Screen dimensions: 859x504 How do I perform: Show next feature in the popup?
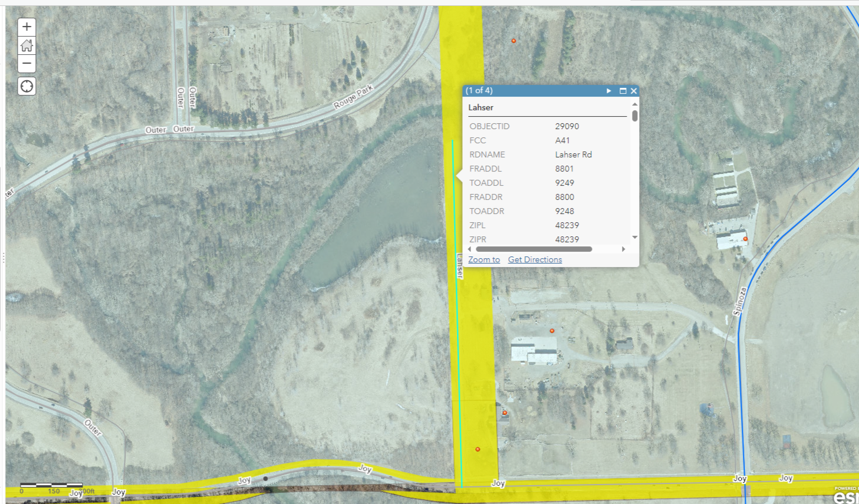(x=609, y=91)
